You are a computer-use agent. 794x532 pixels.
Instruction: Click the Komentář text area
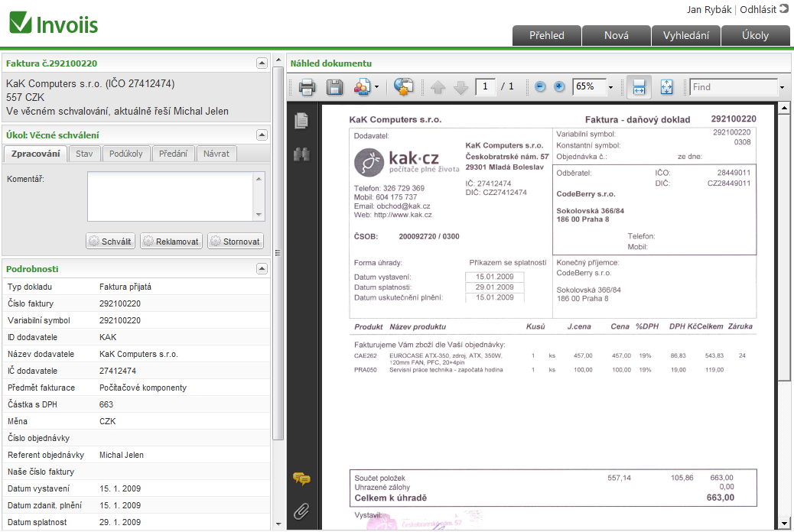pyautogui.click(x=171, y=196)
